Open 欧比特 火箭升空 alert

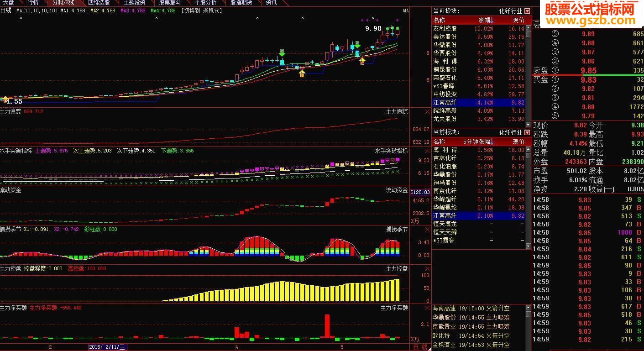pos(471,335)
